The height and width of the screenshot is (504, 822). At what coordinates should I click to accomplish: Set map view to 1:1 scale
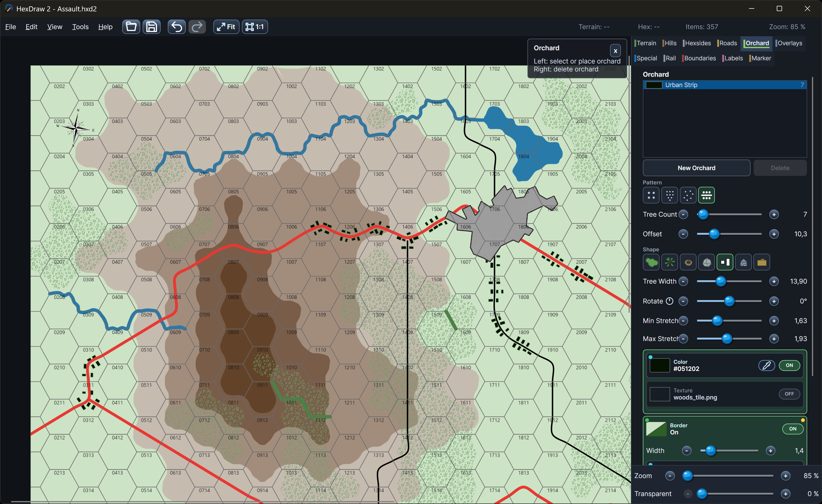point(255,27)
